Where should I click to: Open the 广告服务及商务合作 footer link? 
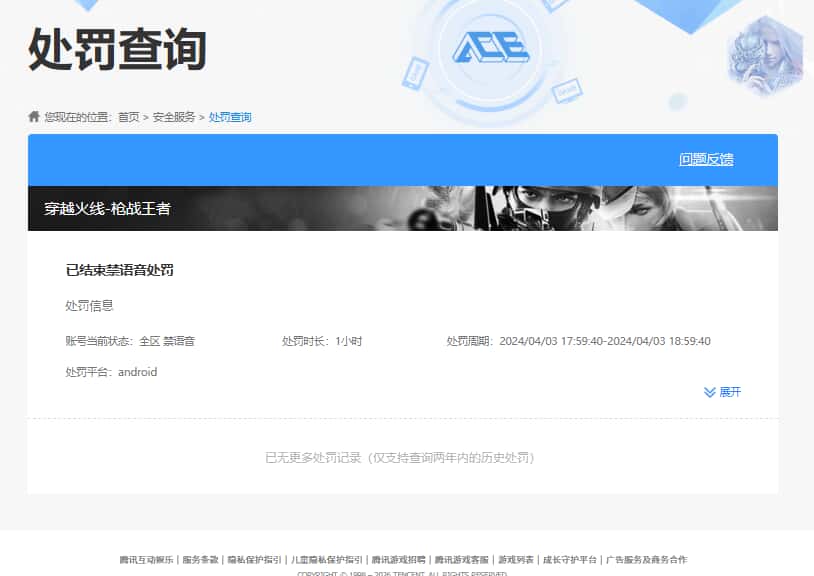pyautogui.click(x=646, y=559)
